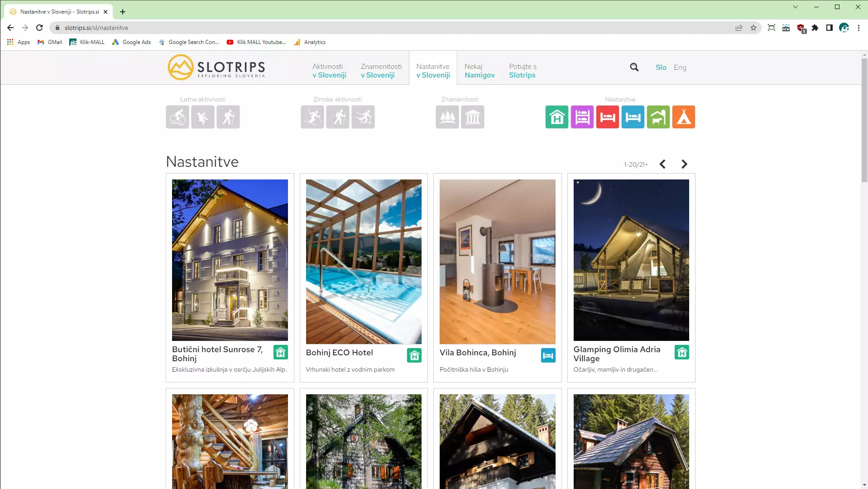The height and width of the screenshot is (489, 868).
Task: Switch language to Eng
Action: coord(680,67)
